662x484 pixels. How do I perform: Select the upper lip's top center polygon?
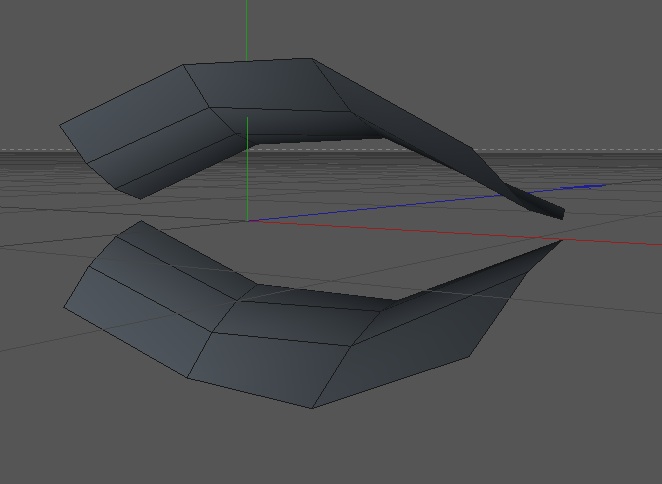pyautogui.click(x=267, y=85)
